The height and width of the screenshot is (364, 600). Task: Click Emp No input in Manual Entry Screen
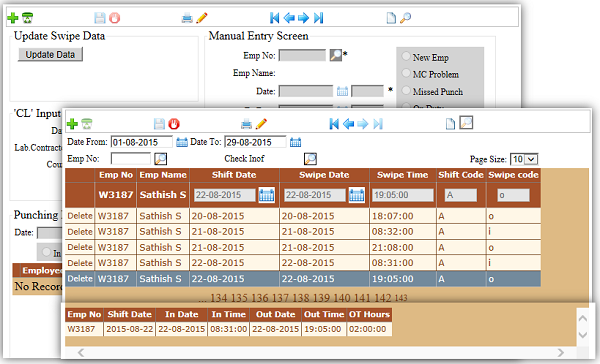pyautogui.click(x=302, y=55)
